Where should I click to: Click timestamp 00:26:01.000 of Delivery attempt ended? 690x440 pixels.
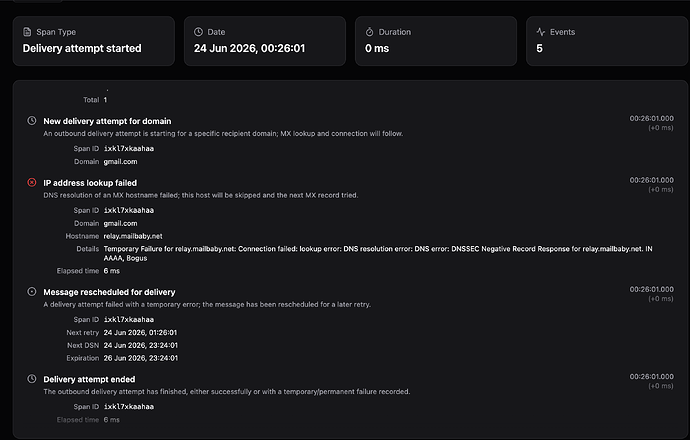tap(651, 377)
